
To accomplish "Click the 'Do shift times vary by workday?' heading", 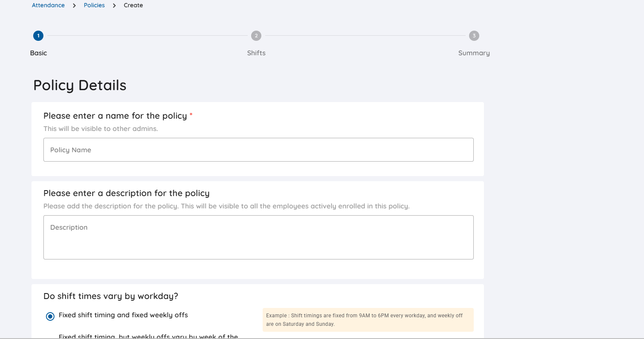I will 111,296.
